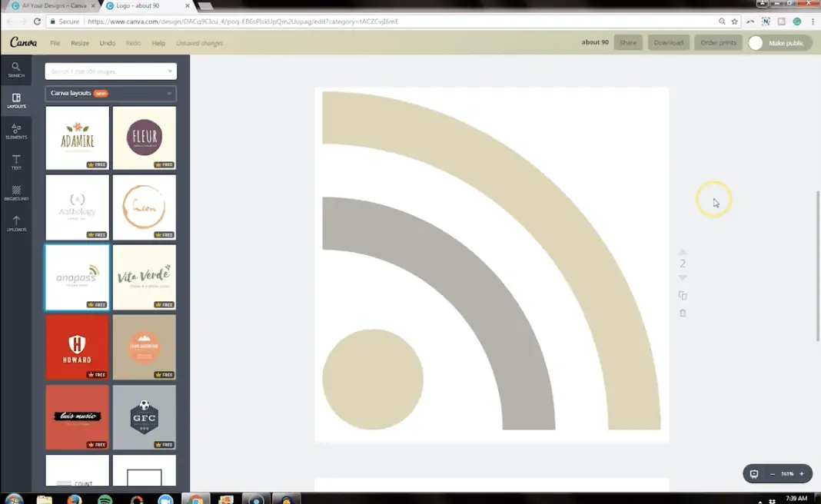The image size is (821, 504).
Task: Bookmark this page with the star icon
Action: (735, 22)
